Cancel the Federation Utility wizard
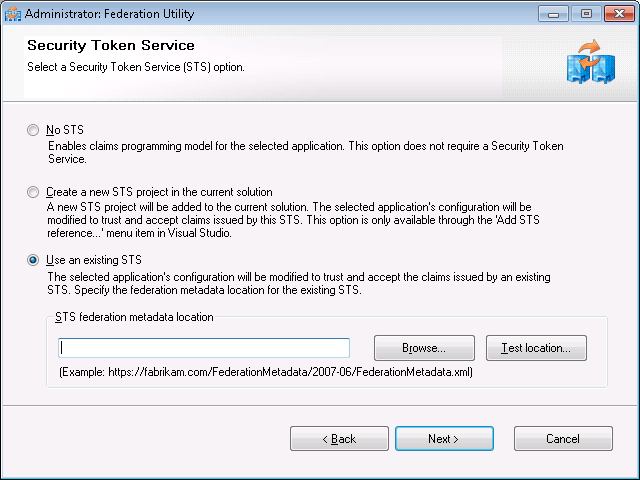This screenshot has width=640, height=480. (563, 439)
